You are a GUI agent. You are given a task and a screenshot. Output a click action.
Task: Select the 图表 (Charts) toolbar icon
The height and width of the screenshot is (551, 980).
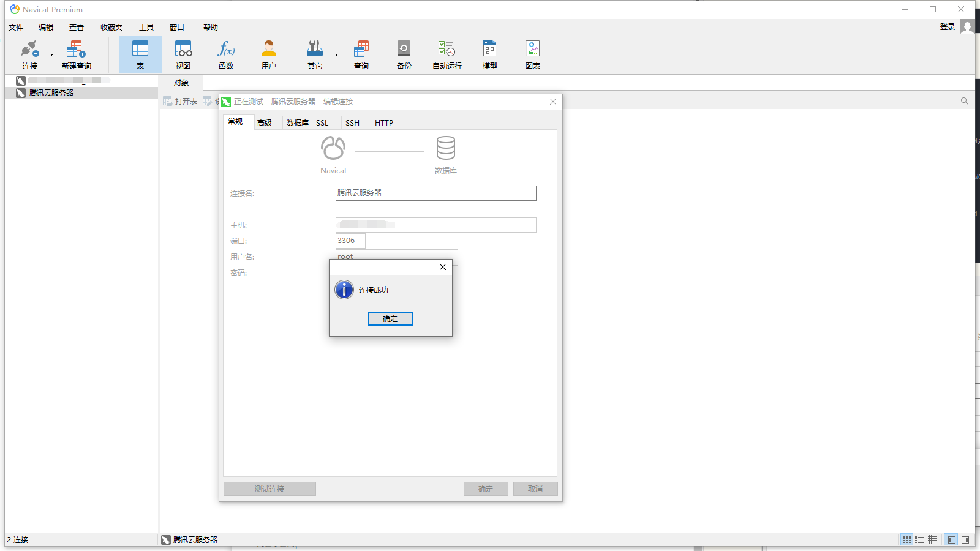pos(533,54)
